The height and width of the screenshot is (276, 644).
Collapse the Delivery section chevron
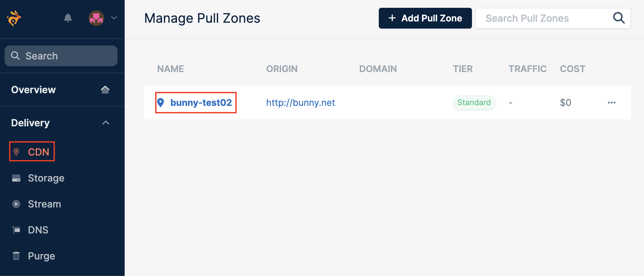click(x=106, y=123)
